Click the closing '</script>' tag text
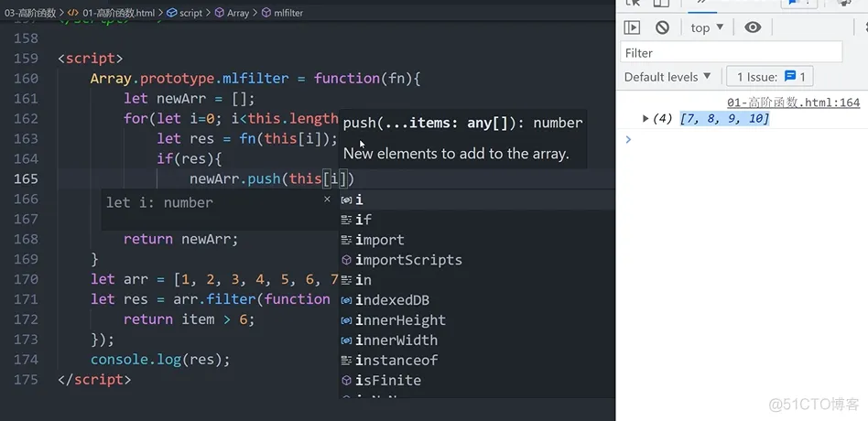This screenshot has width=868, height=421. pyautogui.click(x=94, y=380)
